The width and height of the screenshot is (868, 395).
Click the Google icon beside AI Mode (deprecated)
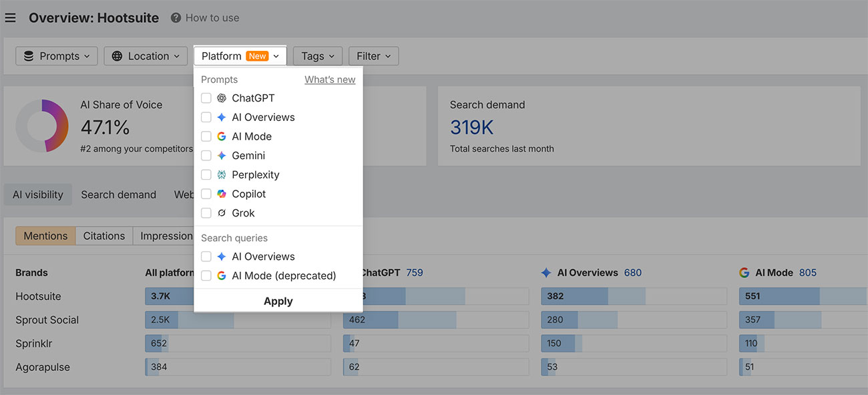222,276
